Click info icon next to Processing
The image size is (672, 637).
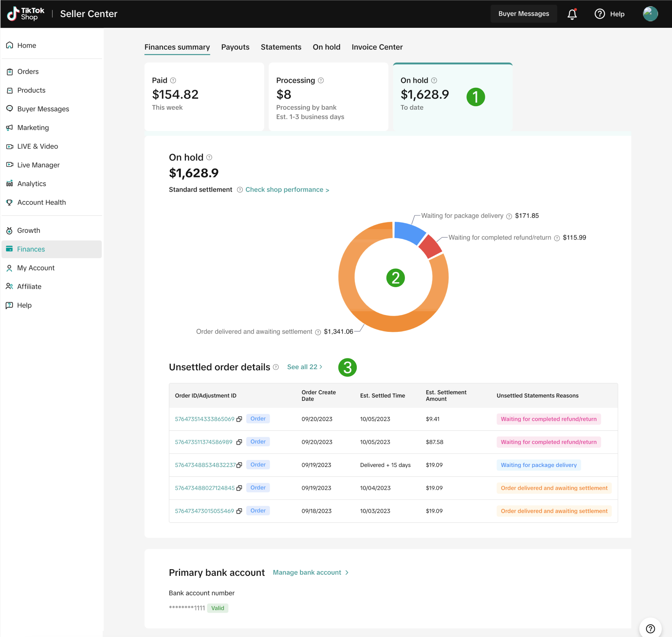pos(321,80)
